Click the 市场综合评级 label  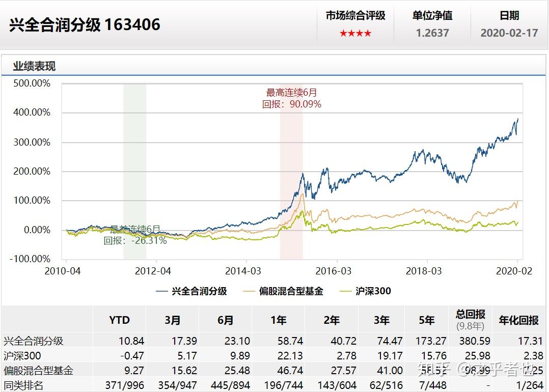coord(355,15)
